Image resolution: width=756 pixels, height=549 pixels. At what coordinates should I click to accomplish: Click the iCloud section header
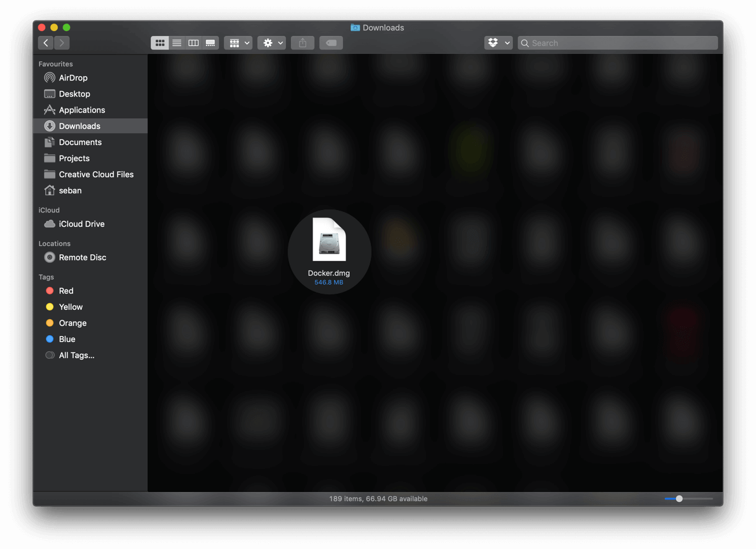coord(49,210)
